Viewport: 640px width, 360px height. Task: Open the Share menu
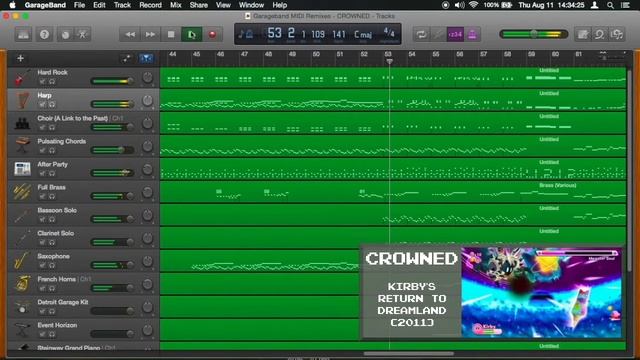(198, 5)
